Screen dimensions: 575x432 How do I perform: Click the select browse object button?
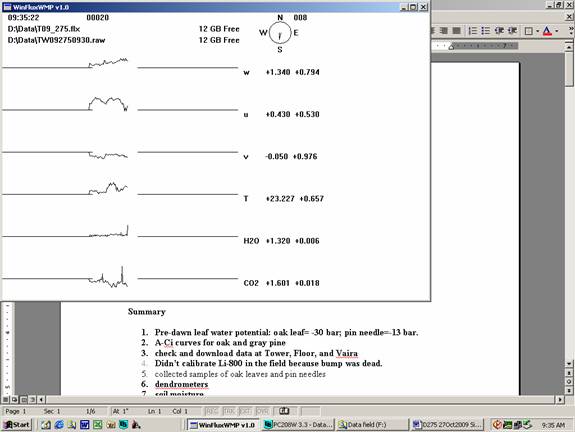coord(569,381)
